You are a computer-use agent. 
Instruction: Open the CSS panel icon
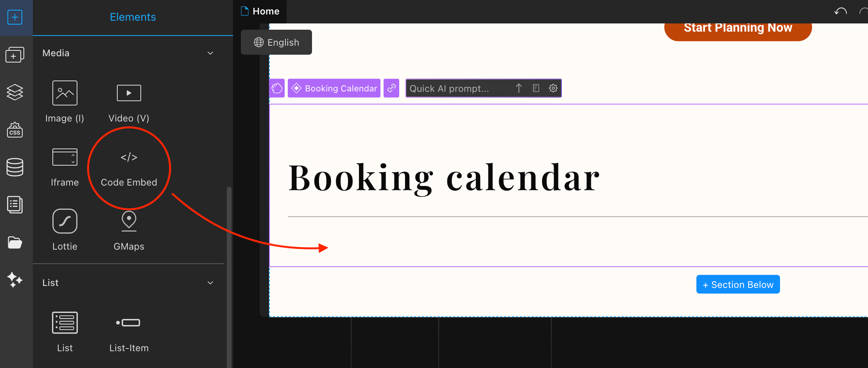click(15, 130)
